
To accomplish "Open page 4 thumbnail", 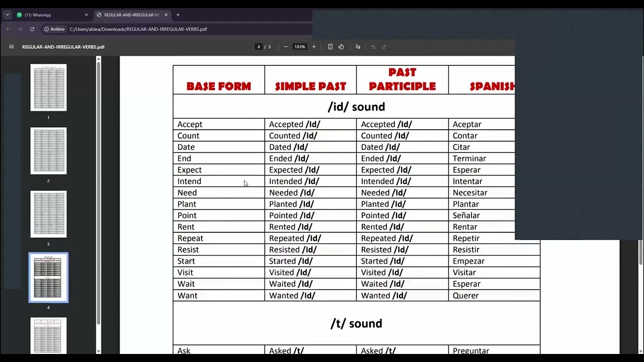I will click(48, 278).
